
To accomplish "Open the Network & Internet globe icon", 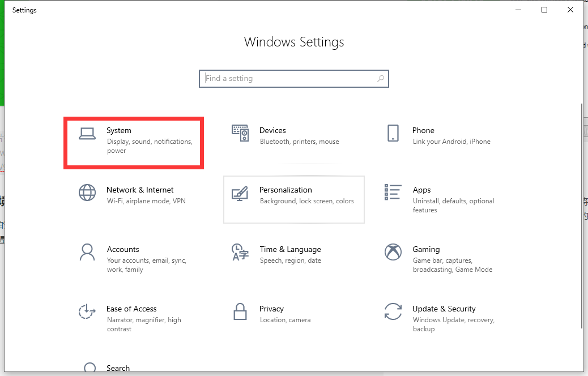I will (87, 193).
